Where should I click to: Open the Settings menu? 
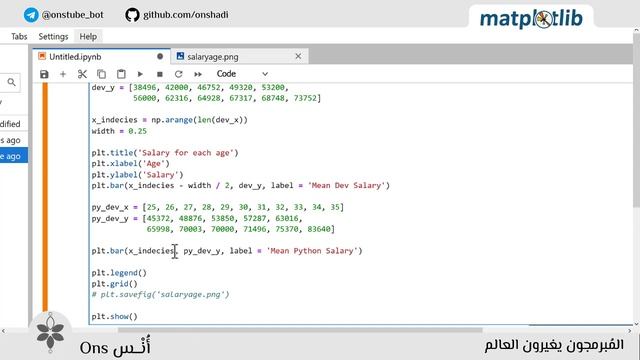tap(53, 37)
